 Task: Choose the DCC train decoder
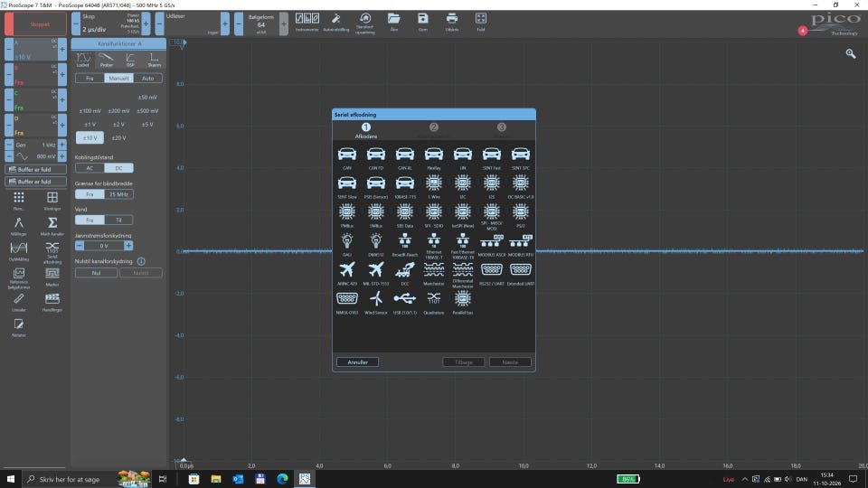point(405,269)
